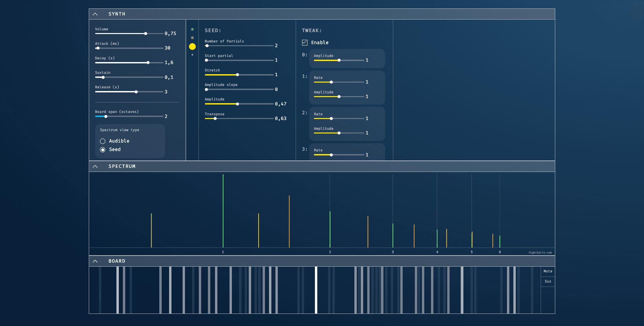Select the Seed spectrum view type
644x326 pixels.
pos(103,150)
